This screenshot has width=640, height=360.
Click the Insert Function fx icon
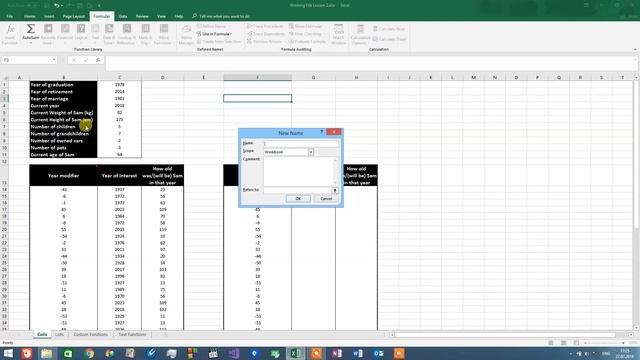(x=10, y=34)
